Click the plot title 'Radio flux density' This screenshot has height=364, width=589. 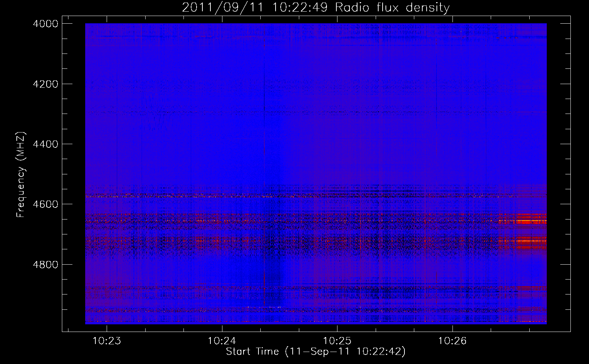tap(392, 8)
